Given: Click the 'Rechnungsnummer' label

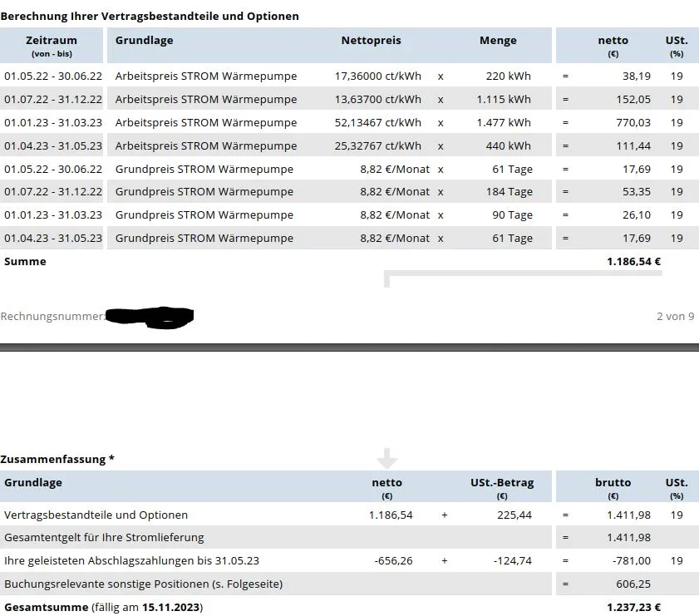Looking at the screenshot, I should [x=52, y=316].
